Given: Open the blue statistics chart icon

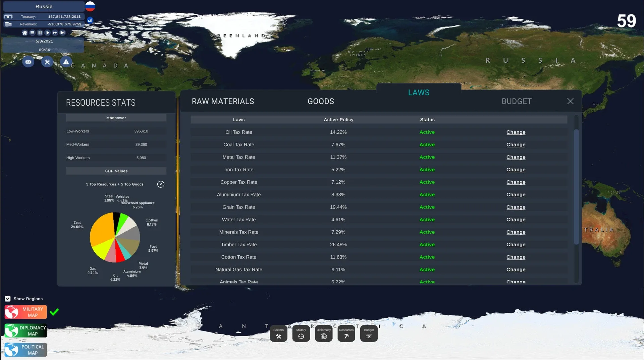Looking at the screenshot, I should pyautogui.click(x=90, y=20).
